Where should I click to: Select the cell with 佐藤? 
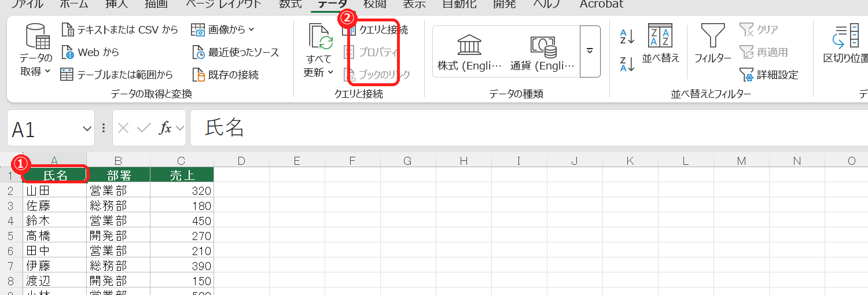[x=55, y=205]
